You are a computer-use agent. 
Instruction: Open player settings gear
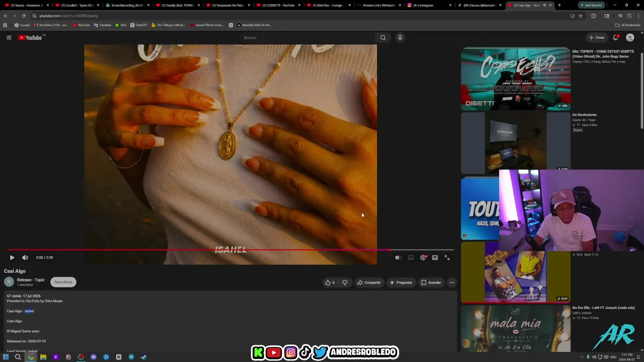point(423,257)
